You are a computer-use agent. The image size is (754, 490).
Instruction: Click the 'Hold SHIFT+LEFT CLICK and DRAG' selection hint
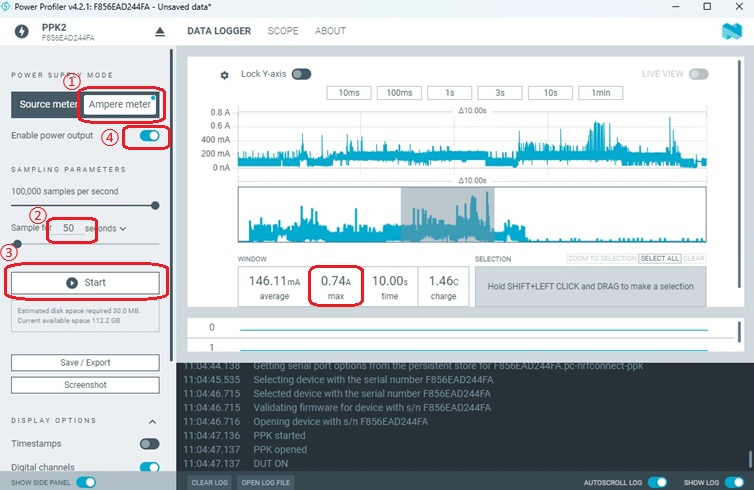[x=591, y=287]
